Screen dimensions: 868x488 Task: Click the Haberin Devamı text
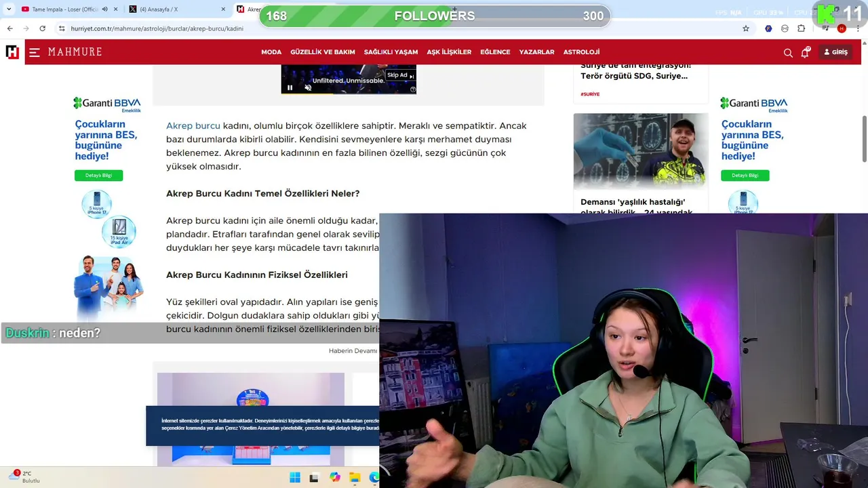(353, 350)
